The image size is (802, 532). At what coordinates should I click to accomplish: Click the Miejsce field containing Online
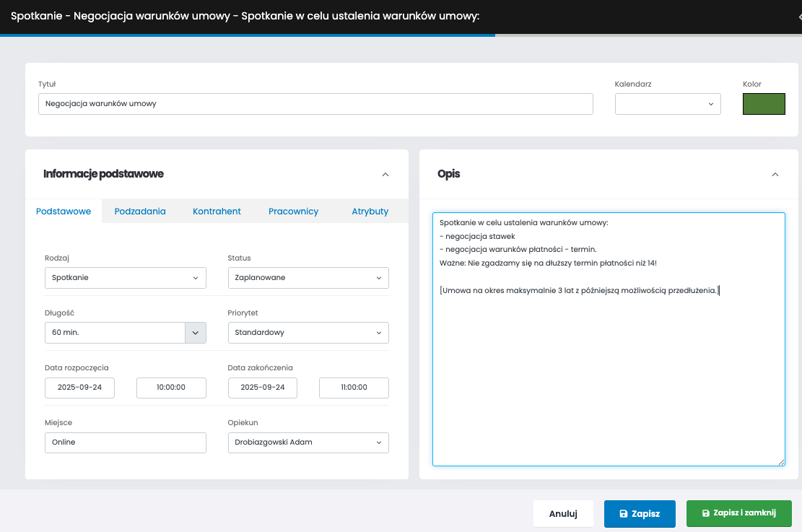pyautogui.click(x=126, y=442)
